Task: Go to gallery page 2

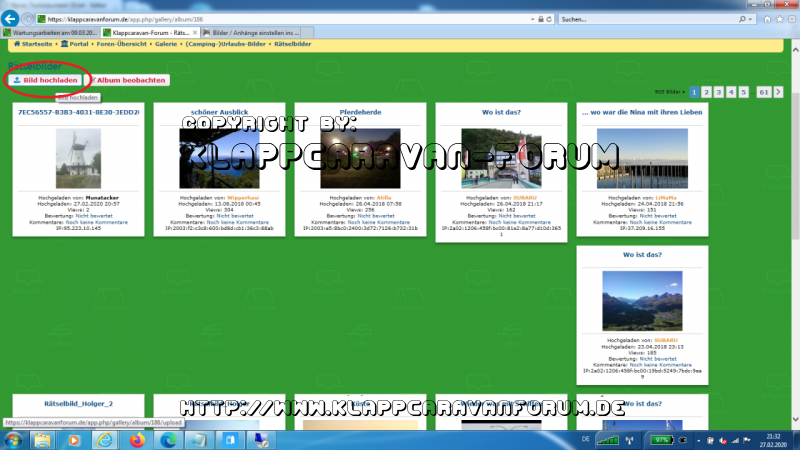Action: click(x=707, y=92)
